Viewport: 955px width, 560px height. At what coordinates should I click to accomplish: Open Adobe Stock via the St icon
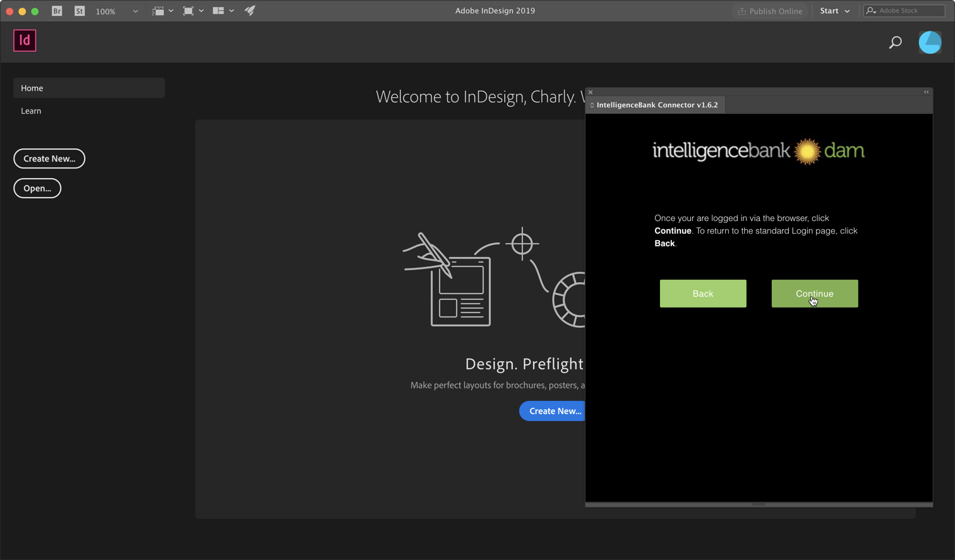point(80,11)
